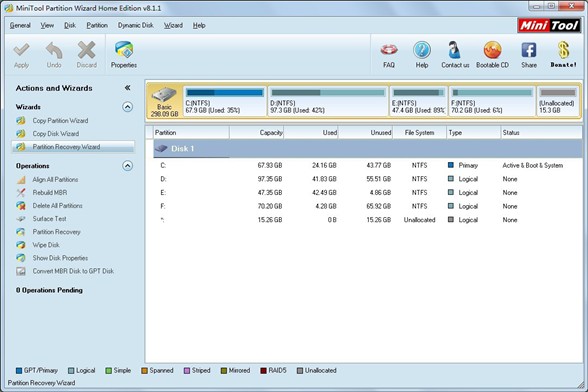Click the GPT/Primary legend swatch
The height and width of the screenshot is (392, 588).
point(19,371)
